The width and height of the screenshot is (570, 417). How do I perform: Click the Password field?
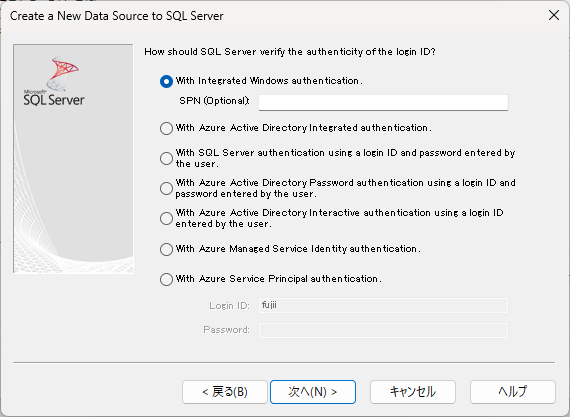point(383,330)
